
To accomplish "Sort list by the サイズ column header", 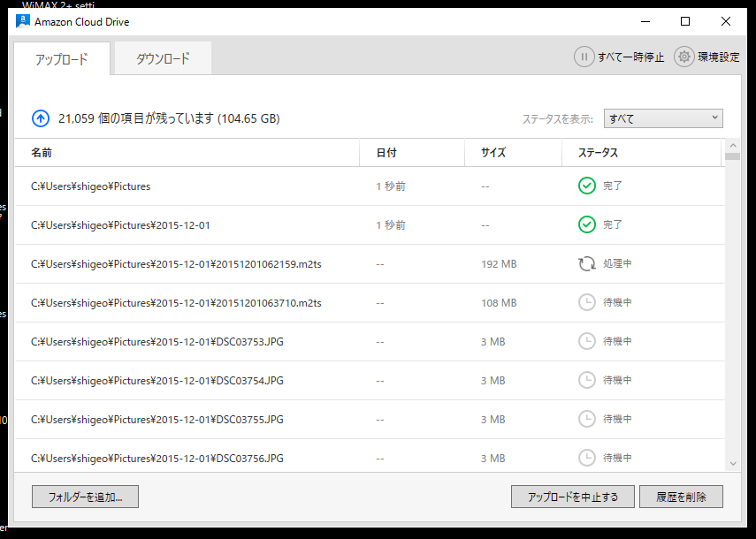I will (x=514, y=153).
